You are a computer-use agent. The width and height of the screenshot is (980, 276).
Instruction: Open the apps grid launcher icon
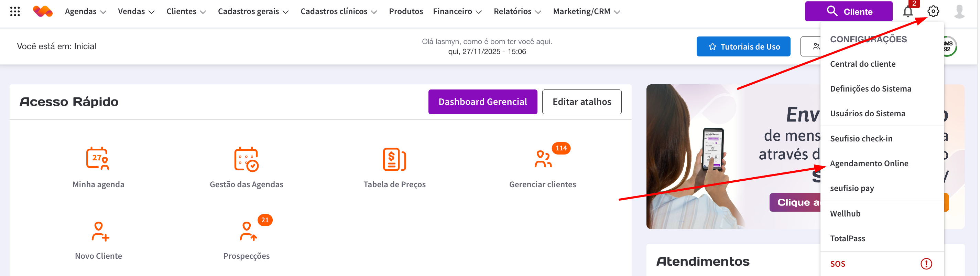click(15, 11)
